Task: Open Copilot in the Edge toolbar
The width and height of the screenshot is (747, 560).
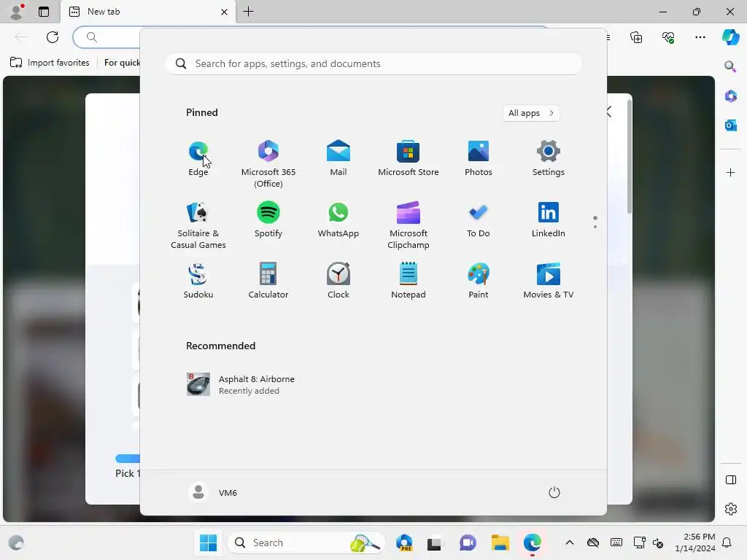Action: [x=730, y=37]
